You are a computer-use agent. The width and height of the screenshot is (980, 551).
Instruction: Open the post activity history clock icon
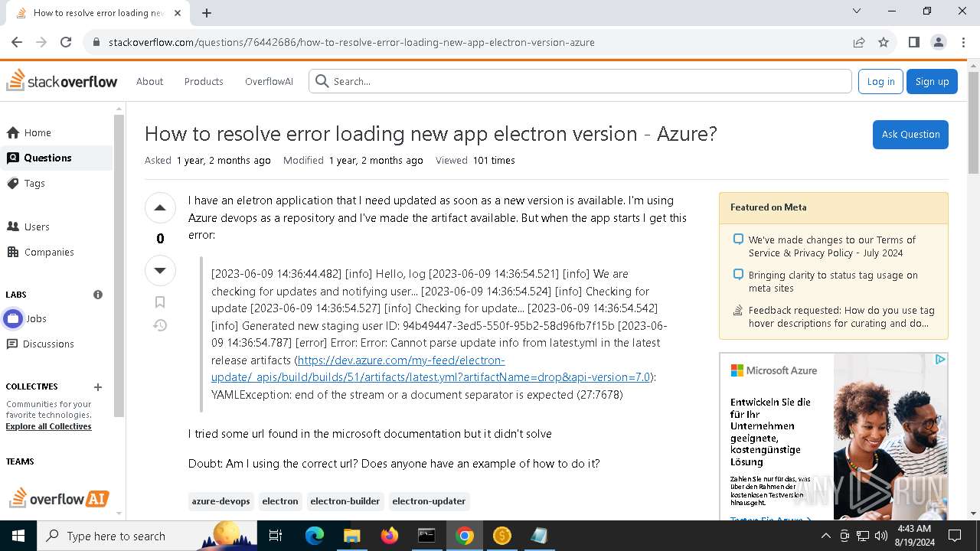[160, 325]
